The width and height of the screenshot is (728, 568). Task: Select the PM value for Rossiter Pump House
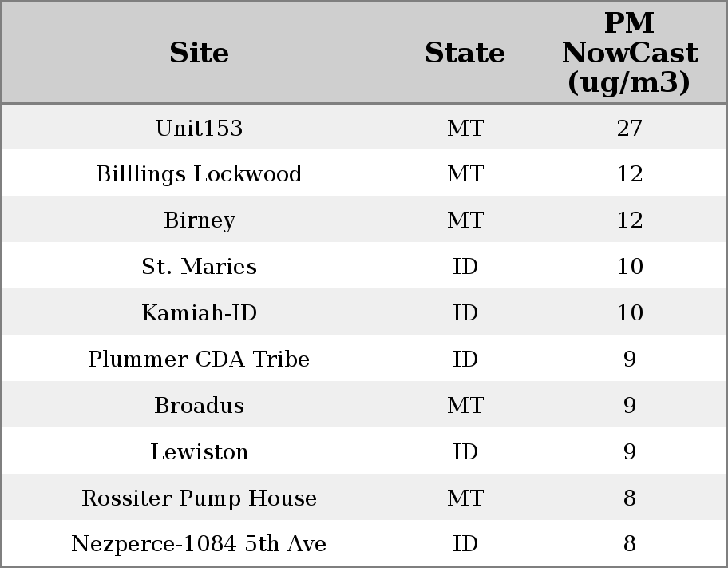(629, 498)
